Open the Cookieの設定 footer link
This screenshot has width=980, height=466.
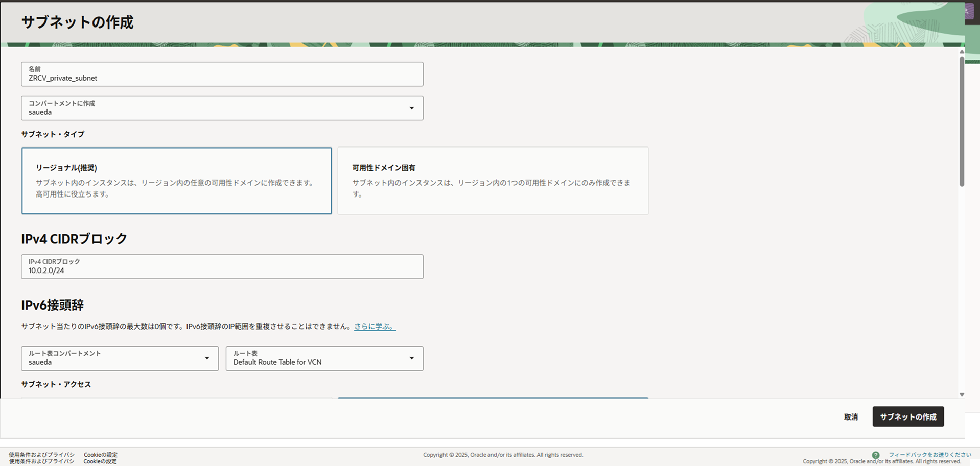[x=100, y=455]
